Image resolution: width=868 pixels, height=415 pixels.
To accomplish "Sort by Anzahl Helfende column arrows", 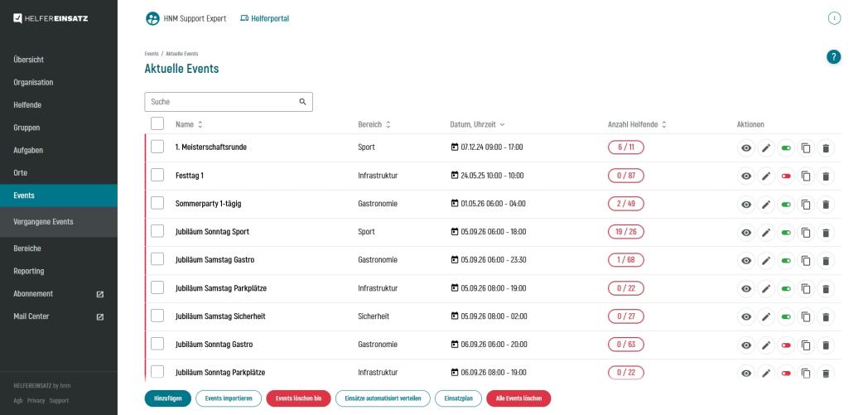I will (x=663, y=124).
